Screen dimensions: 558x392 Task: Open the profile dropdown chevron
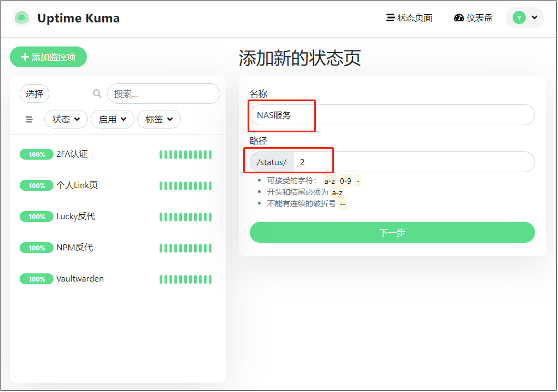534,17
